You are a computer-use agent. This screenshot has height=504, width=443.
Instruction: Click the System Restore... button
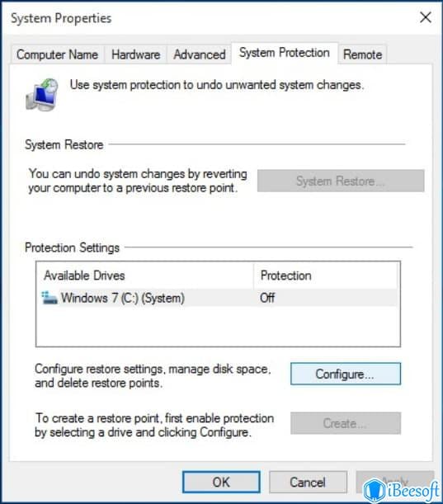[x=341, y=181]
